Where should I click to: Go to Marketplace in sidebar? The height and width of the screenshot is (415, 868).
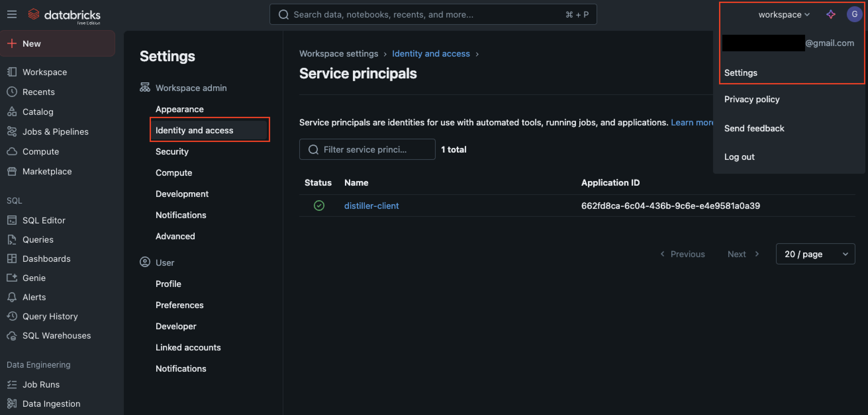click(47, 171)
